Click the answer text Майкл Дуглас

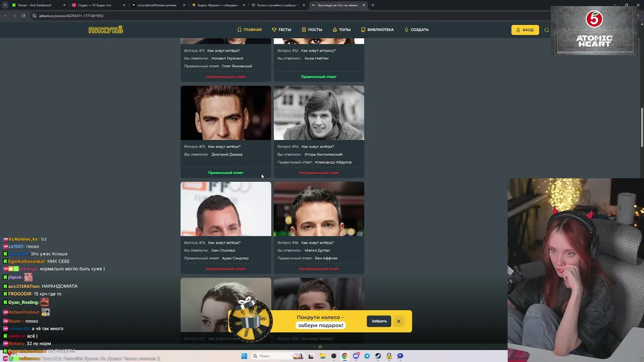317,250
